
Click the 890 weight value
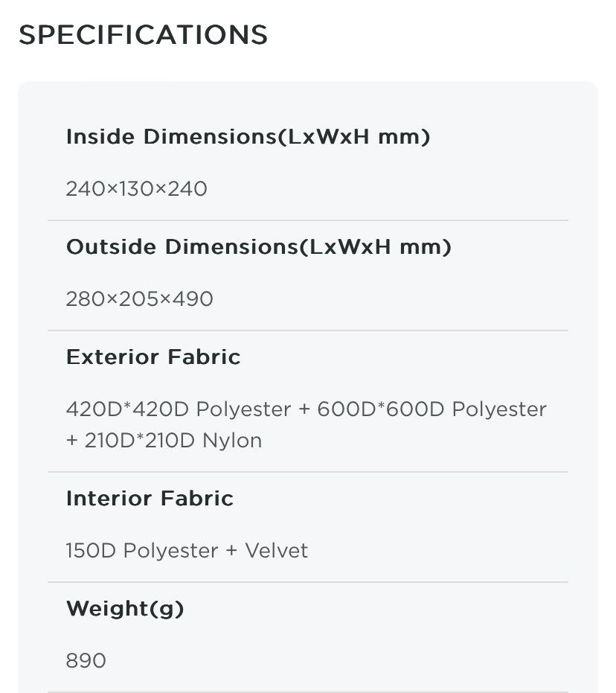(86, 661)
